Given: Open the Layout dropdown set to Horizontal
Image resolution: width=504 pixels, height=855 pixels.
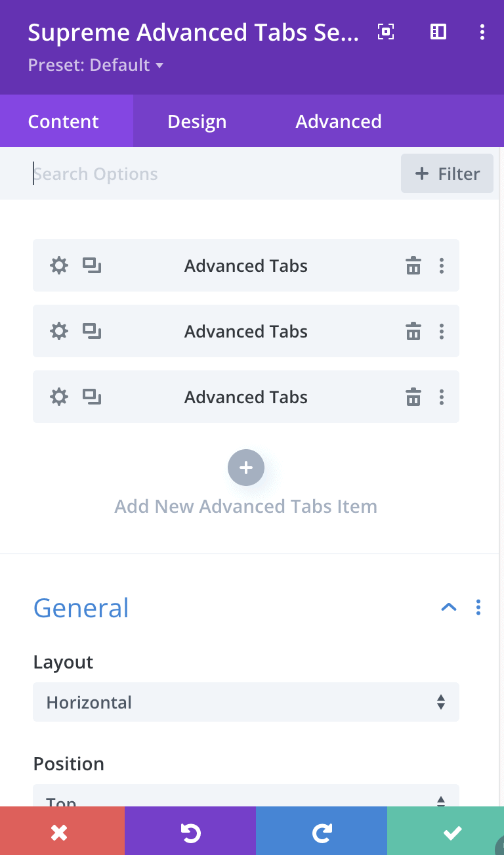Looking at the screenshot, I should coord(246,702).
